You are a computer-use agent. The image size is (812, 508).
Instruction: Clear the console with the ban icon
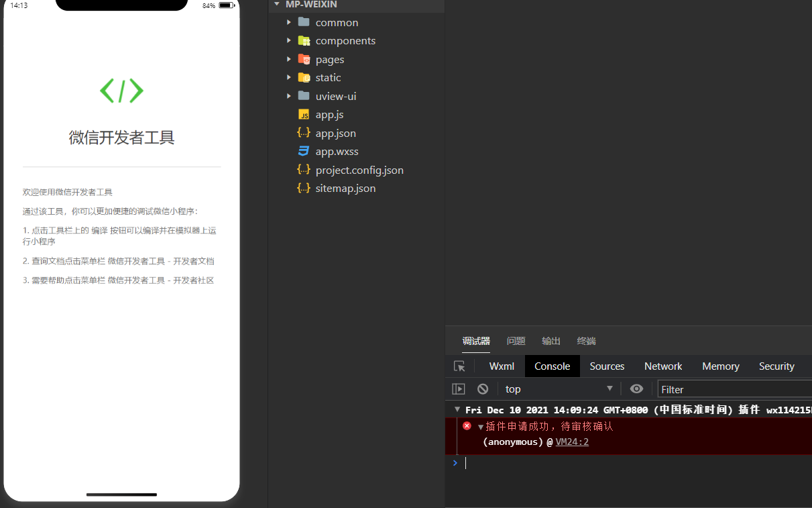point(483,389)
